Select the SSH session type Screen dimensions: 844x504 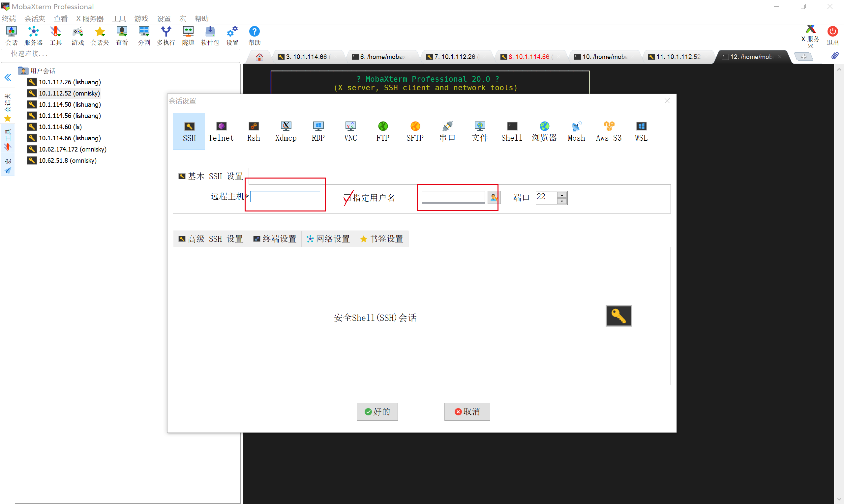[189, 131]
